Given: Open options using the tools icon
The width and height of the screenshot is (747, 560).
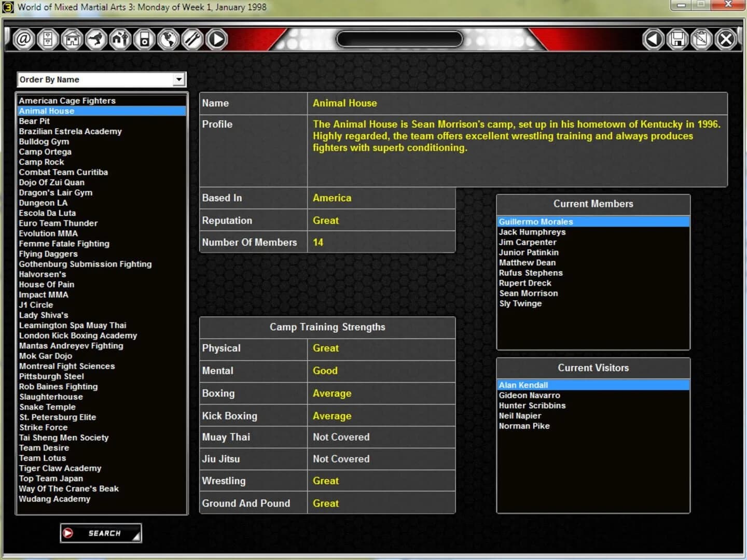Looking at the screenshot, I should click(x=192, y=39).
